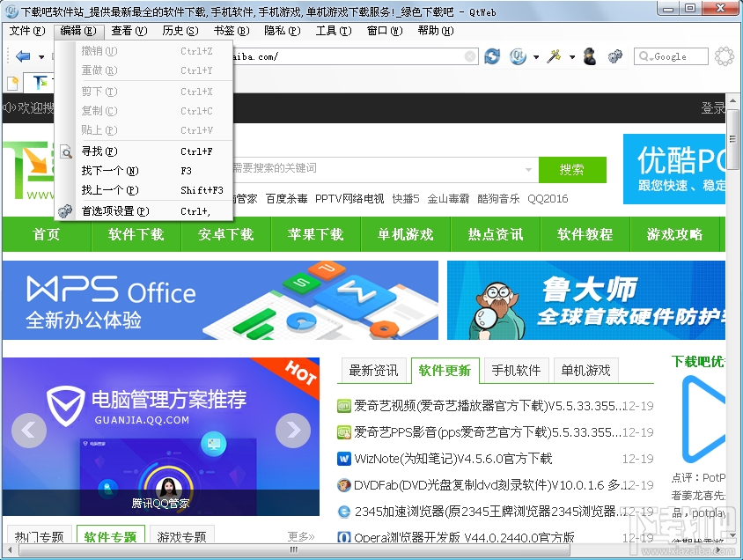Click the QtWeb globe icon on the toolbar
The image size is (743, 560).
click(x=518, y=56)
